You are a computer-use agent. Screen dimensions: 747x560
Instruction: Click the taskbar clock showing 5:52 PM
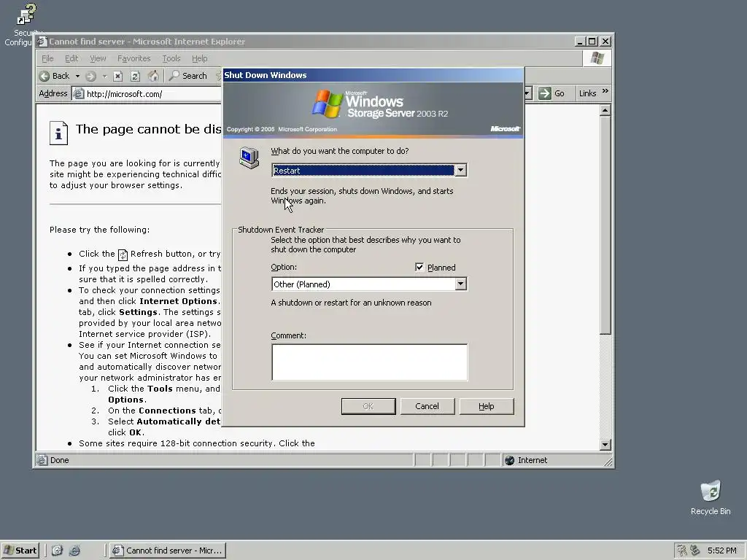click(x=721, y=551)
